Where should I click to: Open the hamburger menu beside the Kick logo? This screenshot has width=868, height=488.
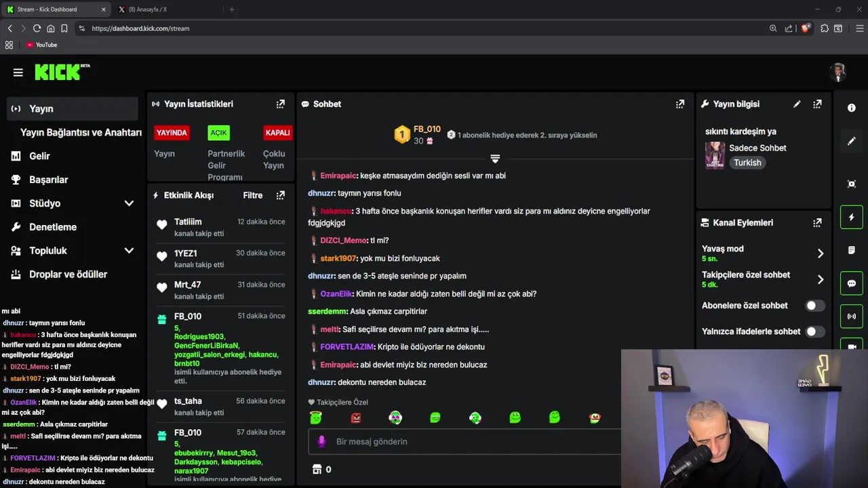tap(18, 73)
